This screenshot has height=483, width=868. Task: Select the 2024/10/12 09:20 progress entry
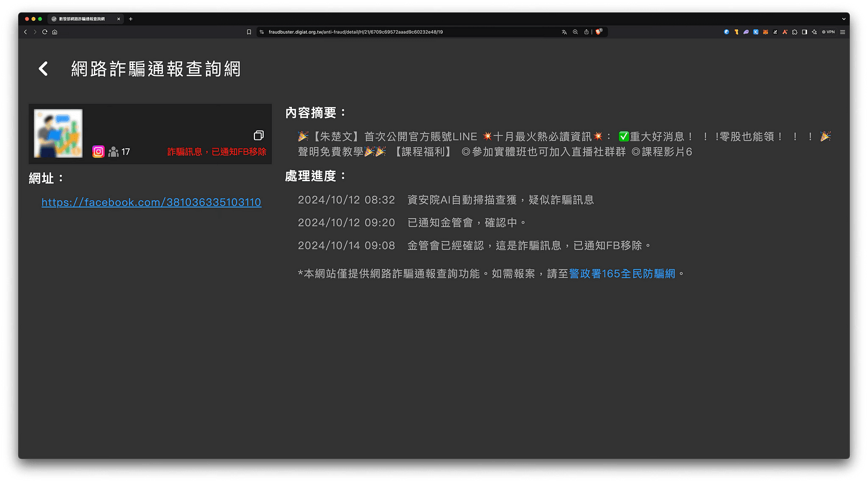pyautogui.click(x=412, y=223)
